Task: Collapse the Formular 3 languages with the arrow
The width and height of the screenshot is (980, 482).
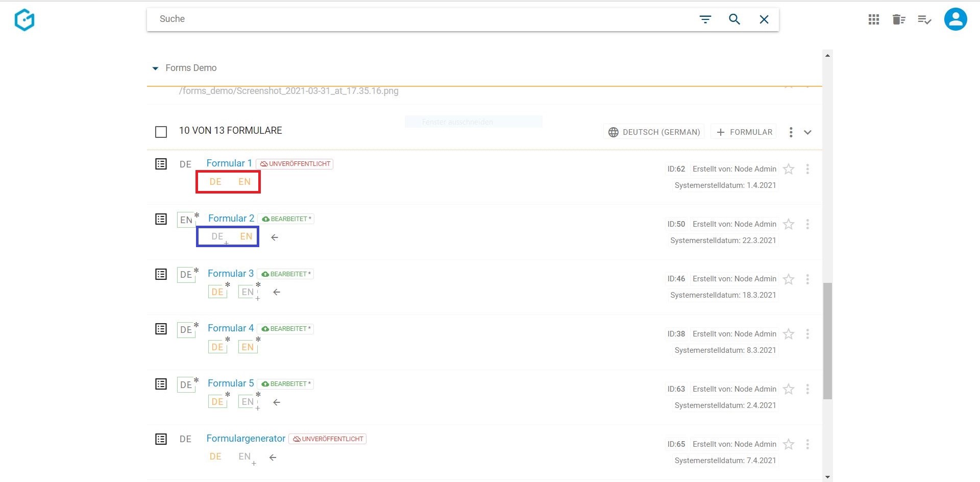Action: pos(277,292)
